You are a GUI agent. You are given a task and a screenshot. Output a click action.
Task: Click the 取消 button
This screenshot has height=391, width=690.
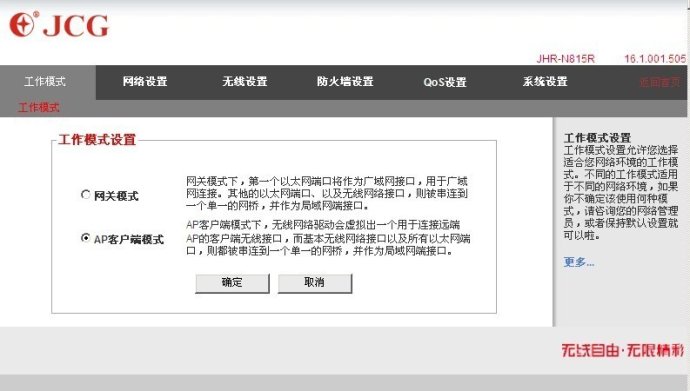(315, 283)
